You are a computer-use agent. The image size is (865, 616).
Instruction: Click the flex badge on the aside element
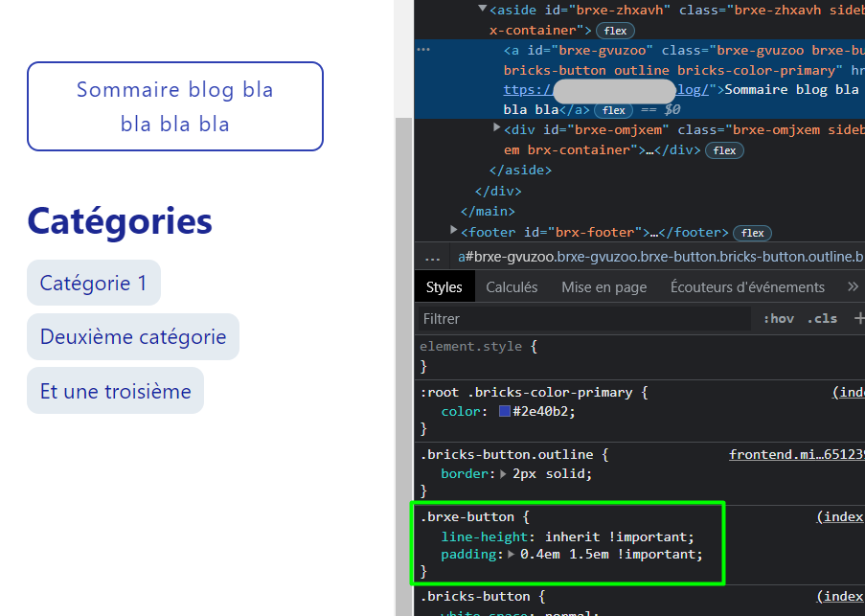click(x=615, y=31)
